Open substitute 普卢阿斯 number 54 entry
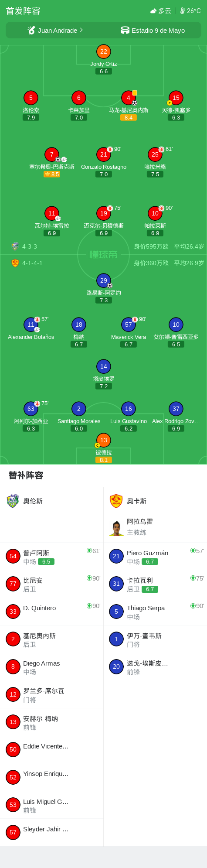The image size is (207, 868). tap(52, 556)
